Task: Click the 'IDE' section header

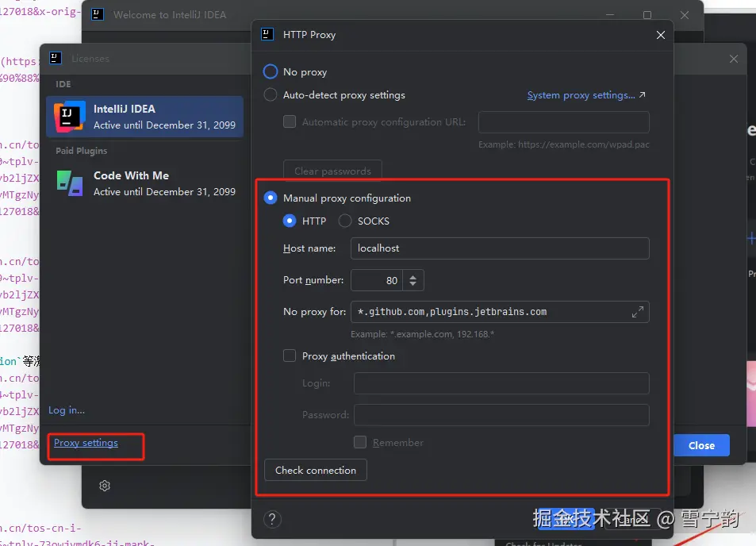Action: 63,84
